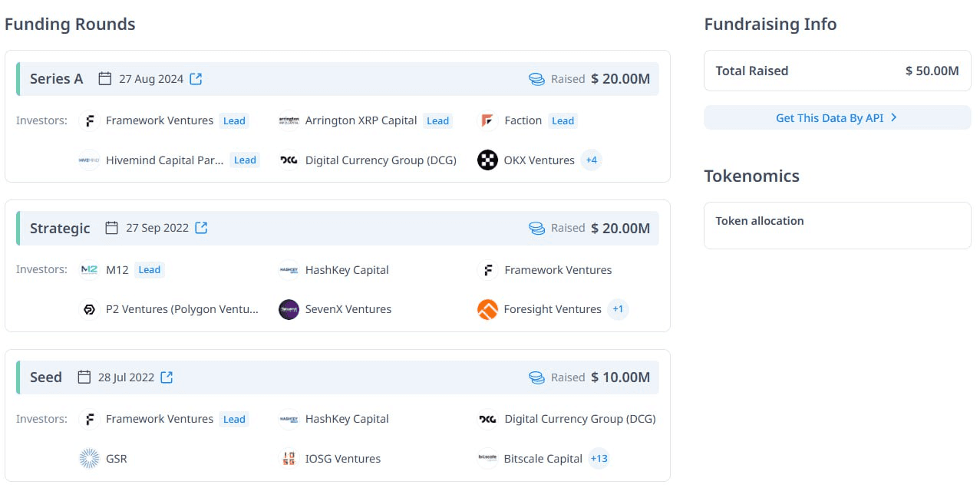Image resolution: width=980 pixels, height=491 pixels.
Task: Click the $ 50.00M total raised value
Action: point(932,71)
